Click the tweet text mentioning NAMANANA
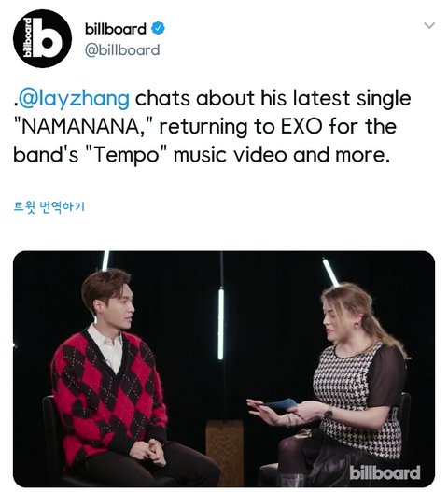Viewport: 448px width, 492px height. pos(212,126)
